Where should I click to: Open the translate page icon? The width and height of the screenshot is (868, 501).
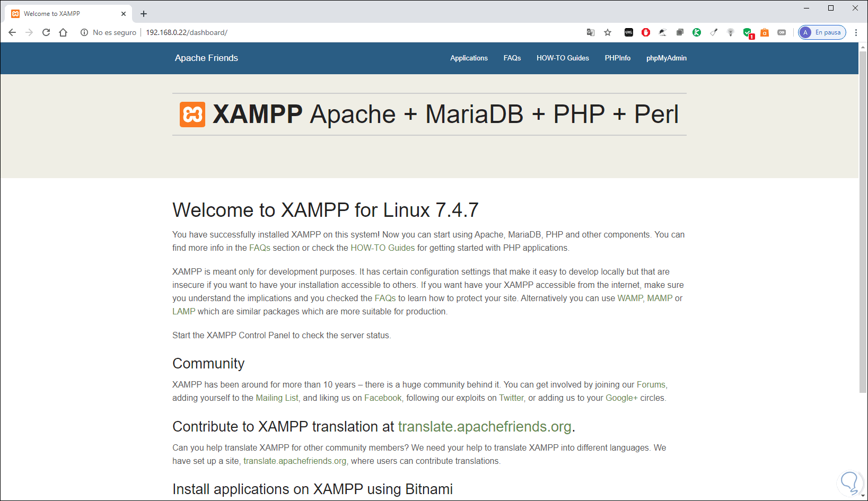pos(591,32)
